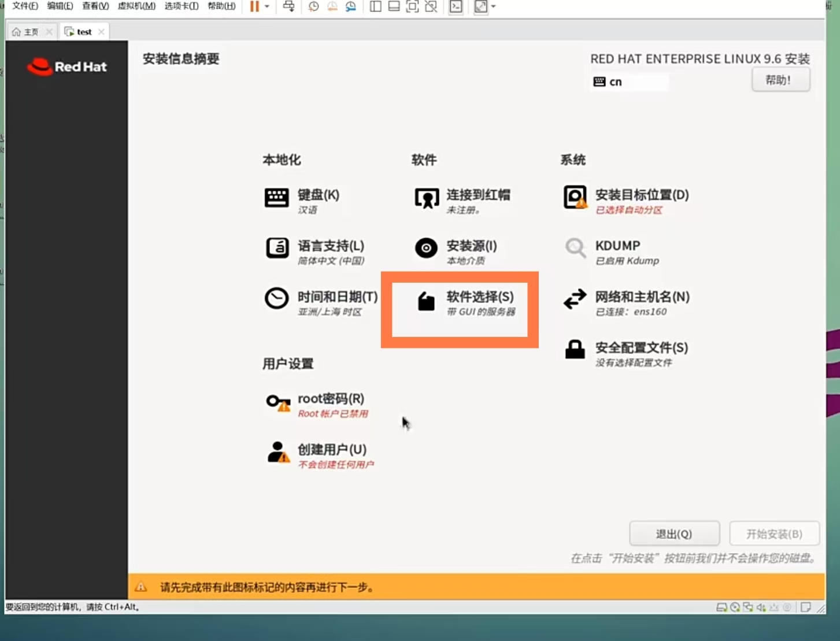
Task: Click the 已启用 Kdump text
Action: pyautogui.click(x=627, y=261)
